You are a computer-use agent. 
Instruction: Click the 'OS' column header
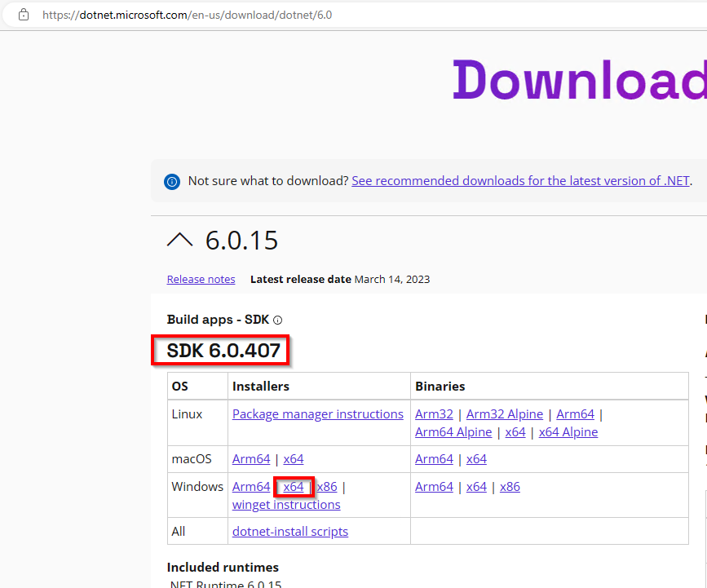click(x=180, y=387)
